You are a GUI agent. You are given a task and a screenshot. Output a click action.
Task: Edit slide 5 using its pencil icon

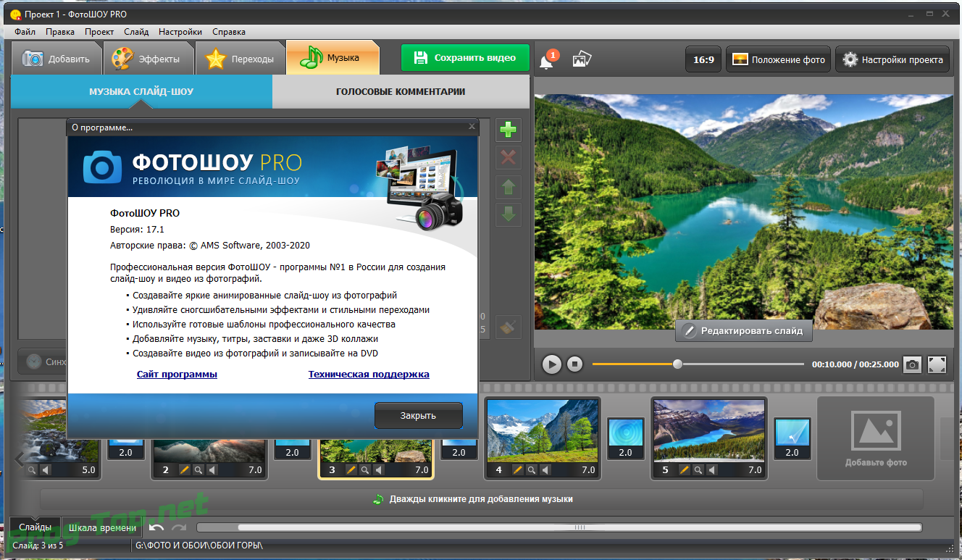point(684,470)
